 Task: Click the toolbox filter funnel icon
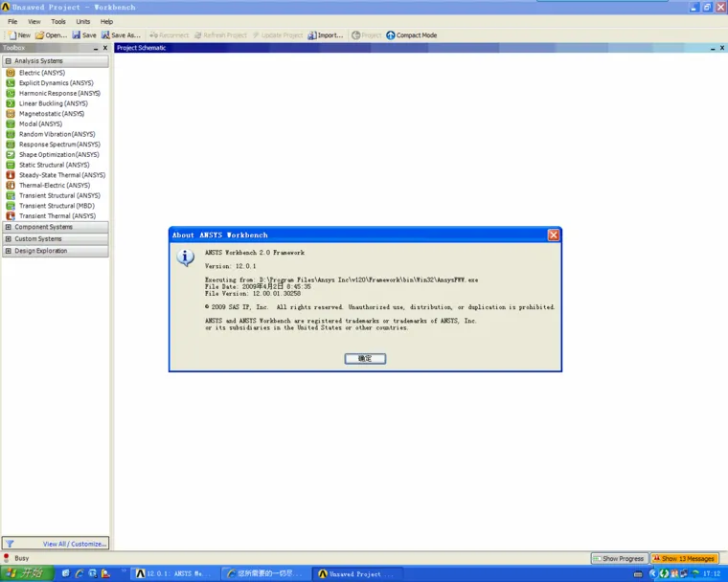tap(10, 544)
